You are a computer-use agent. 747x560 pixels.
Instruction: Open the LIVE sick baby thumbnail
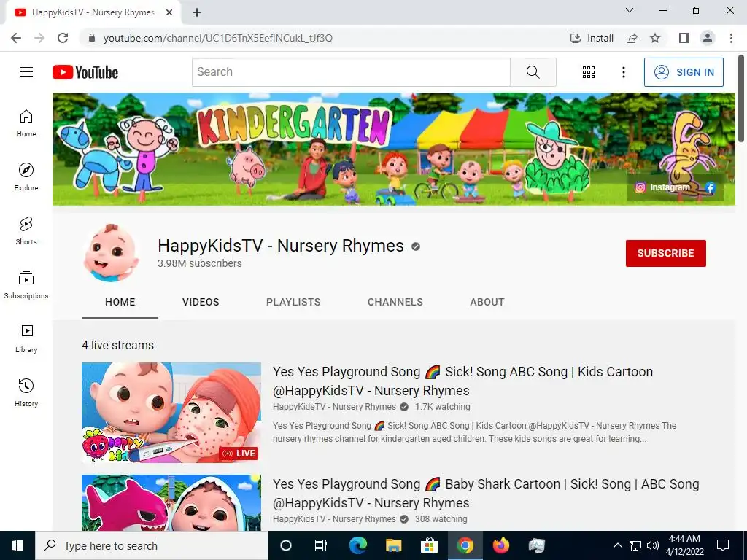coord(171,413)
